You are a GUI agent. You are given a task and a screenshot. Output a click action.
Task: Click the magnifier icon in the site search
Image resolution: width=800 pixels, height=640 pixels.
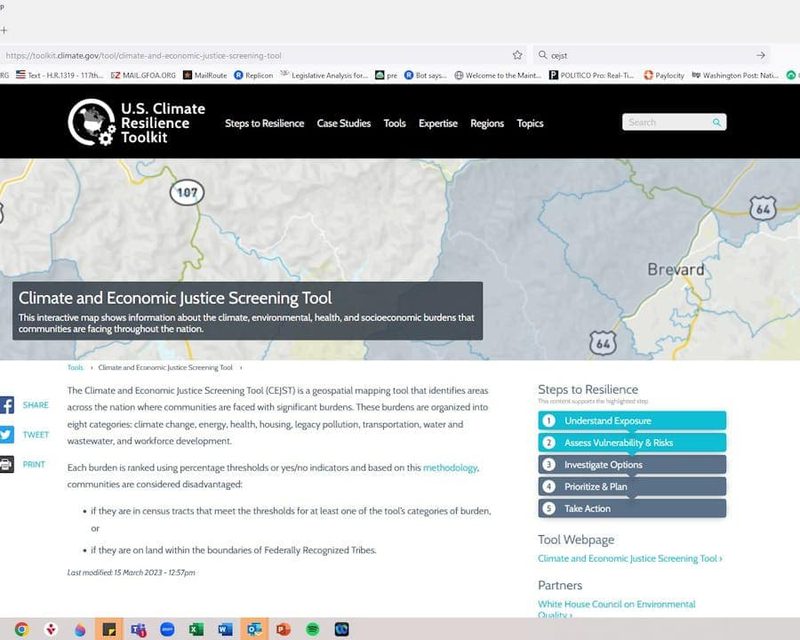coord(717,122)
